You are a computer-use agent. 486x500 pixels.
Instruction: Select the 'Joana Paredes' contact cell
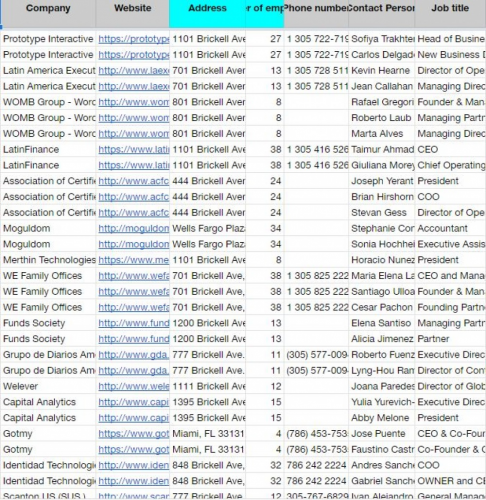(382, 386)
